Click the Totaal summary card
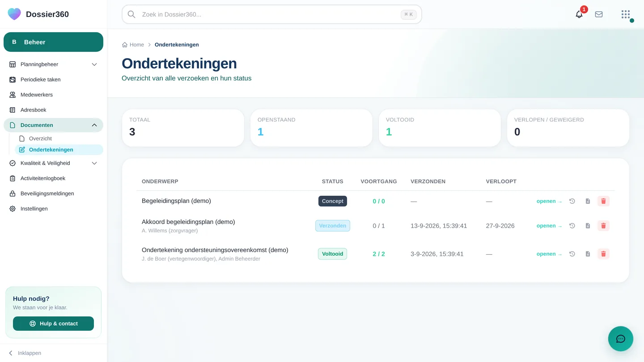 click(x=183, y=128)
